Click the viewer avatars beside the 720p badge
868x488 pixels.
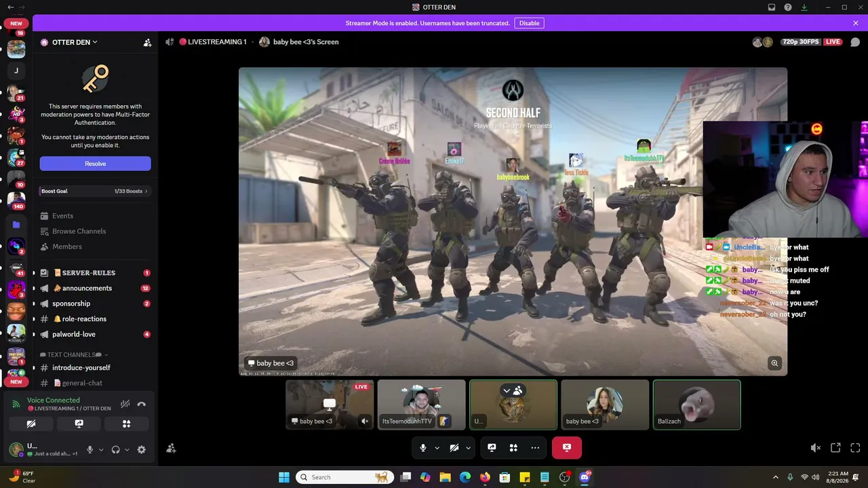pos(762,42)
